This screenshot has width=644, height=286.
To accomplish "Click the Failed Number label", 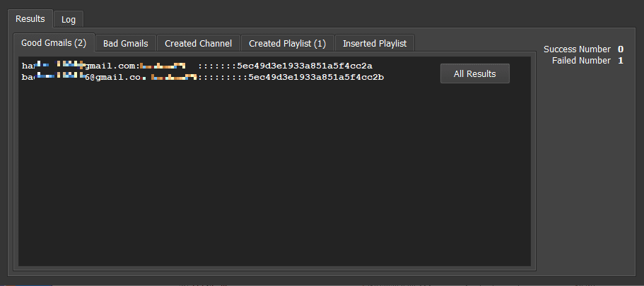I will click(x=581, y=61).
